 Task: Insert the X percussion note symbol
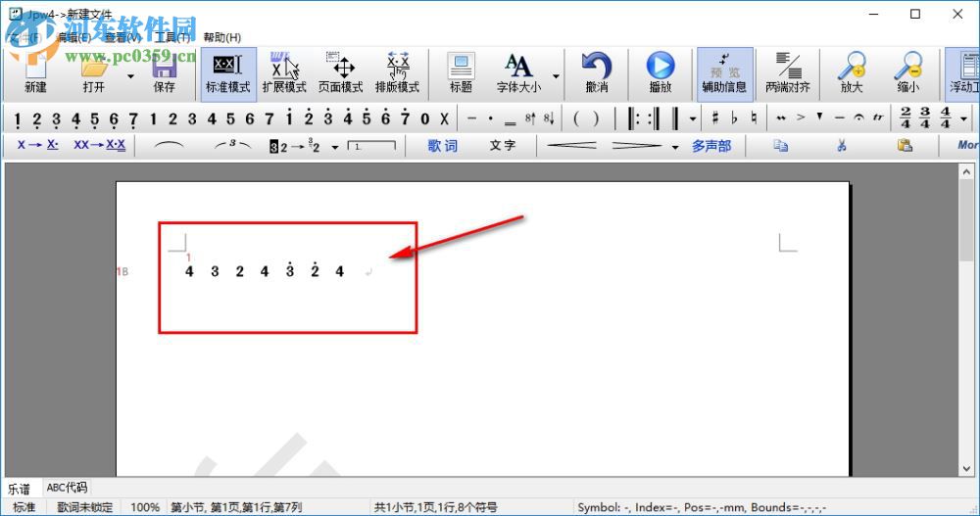click(444, 118)
